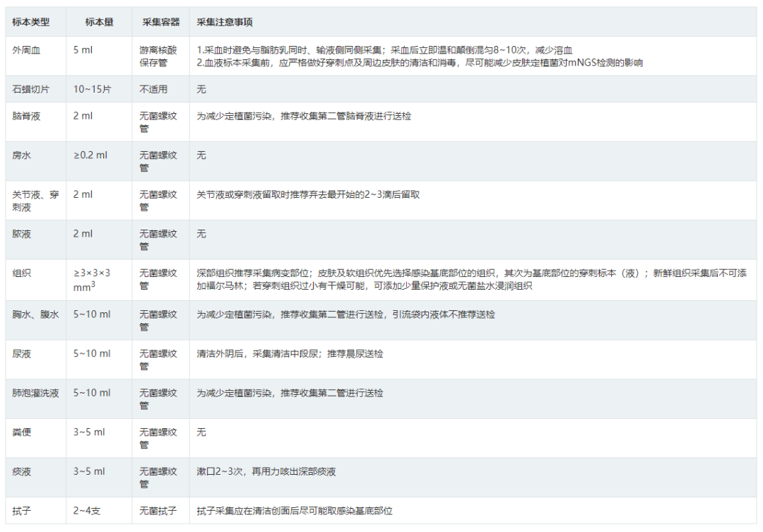Click the "不适用" container cell

coord(153,90)
